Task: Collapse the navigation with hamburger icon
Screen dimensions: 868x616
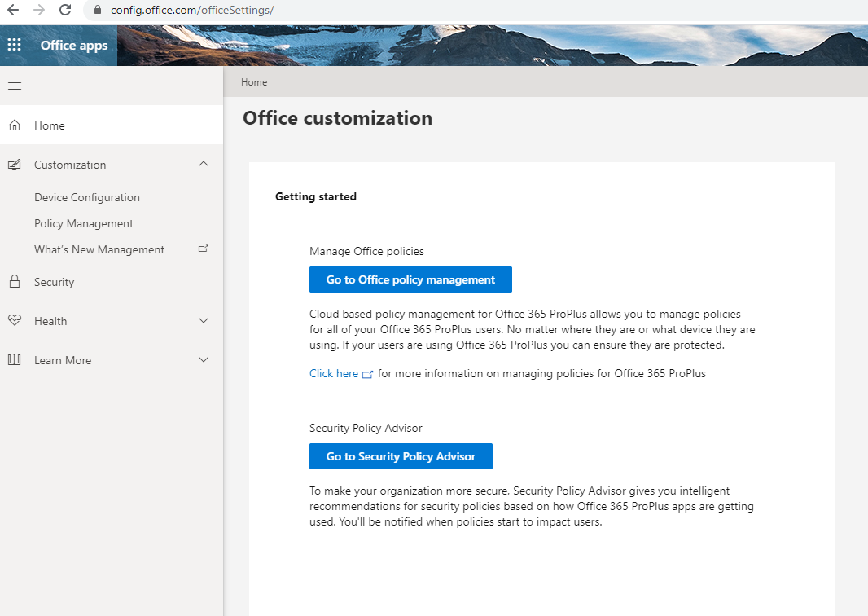Action: tap(14, 85)
